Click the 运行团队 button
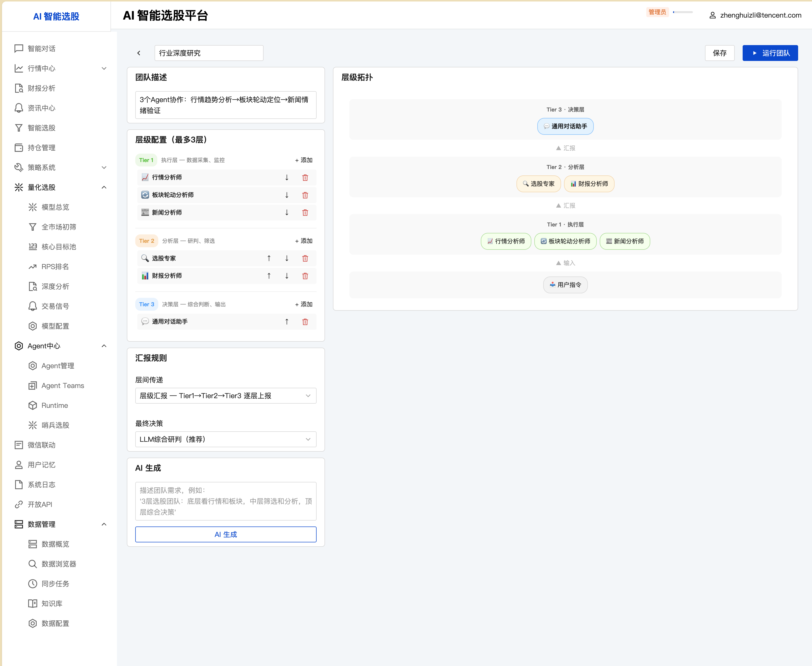Image resolution: width=812 pixels, height=666 pixels. pos(770,53)
